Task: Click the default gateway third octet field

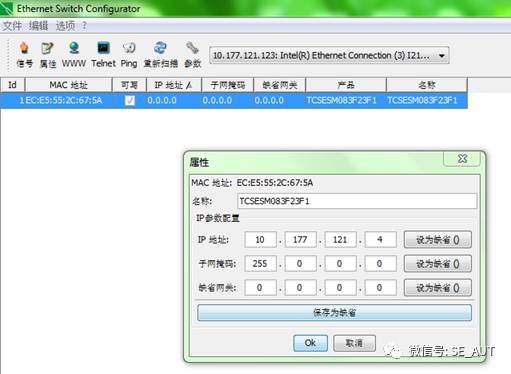Action: 340,288
